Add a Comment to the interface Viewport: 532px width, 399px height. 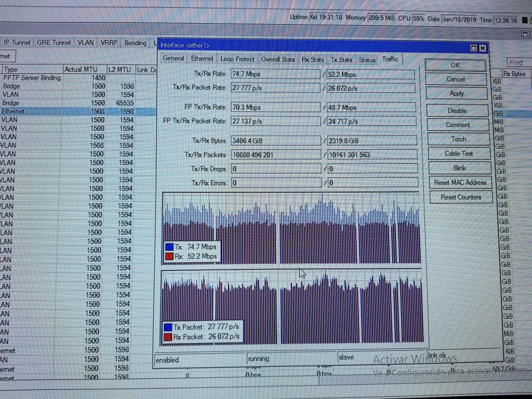point(458,125)
